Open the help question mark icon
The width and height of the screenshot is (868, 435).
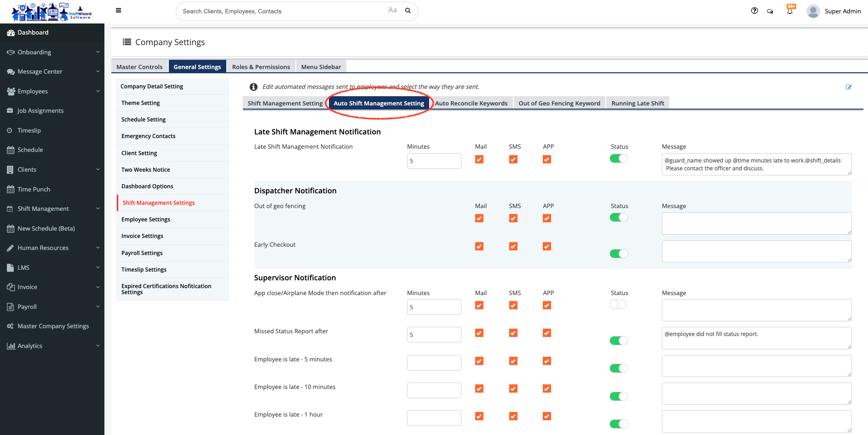coord(754,11)
